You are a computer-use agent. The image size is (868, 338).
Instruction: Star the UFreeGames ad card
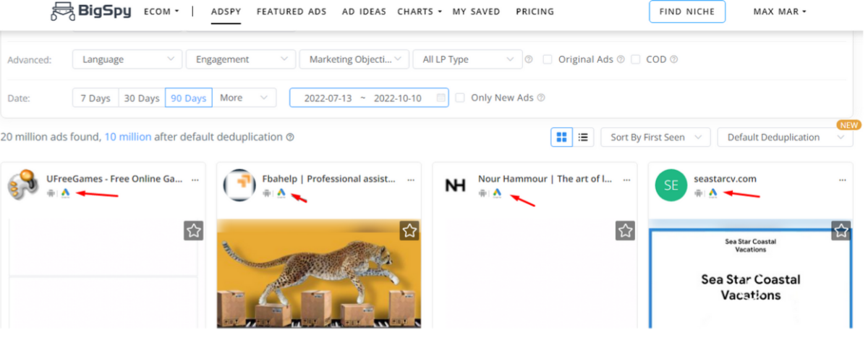click(193, 231)
